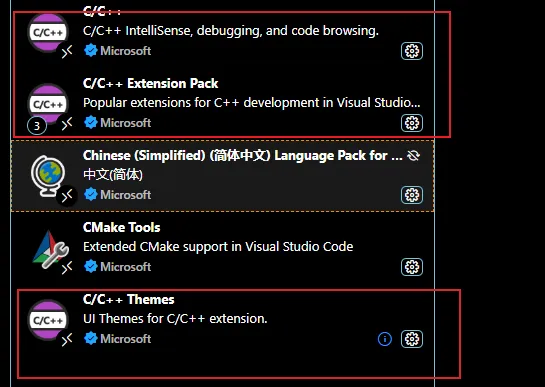
Task: Click 'Extended CMake support in Visual Studio Code'
Action: 218,247
